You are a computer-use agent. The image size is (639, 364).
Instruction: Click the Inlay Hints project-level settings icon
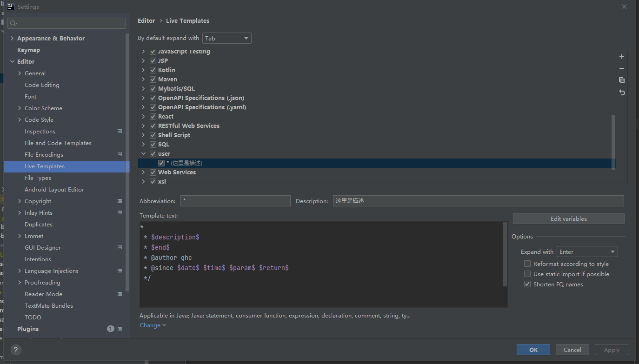(x=120, y=212)
